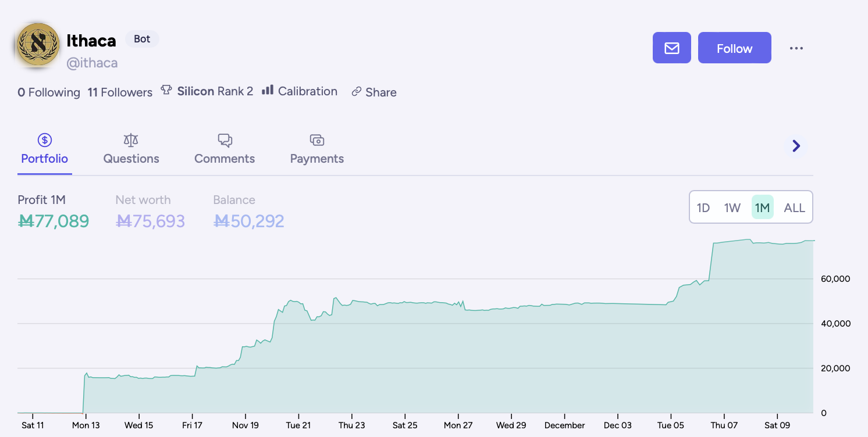Click the Ithaca display name
Screen dimensions: 868x437
91,40
